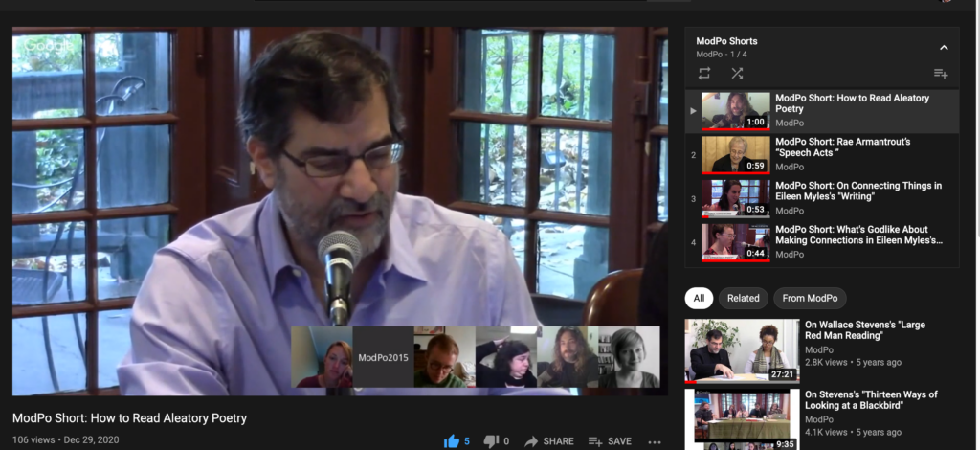Click the main video player frame
980x450 pixels.
pyautogui.click(x=340, y=212)
